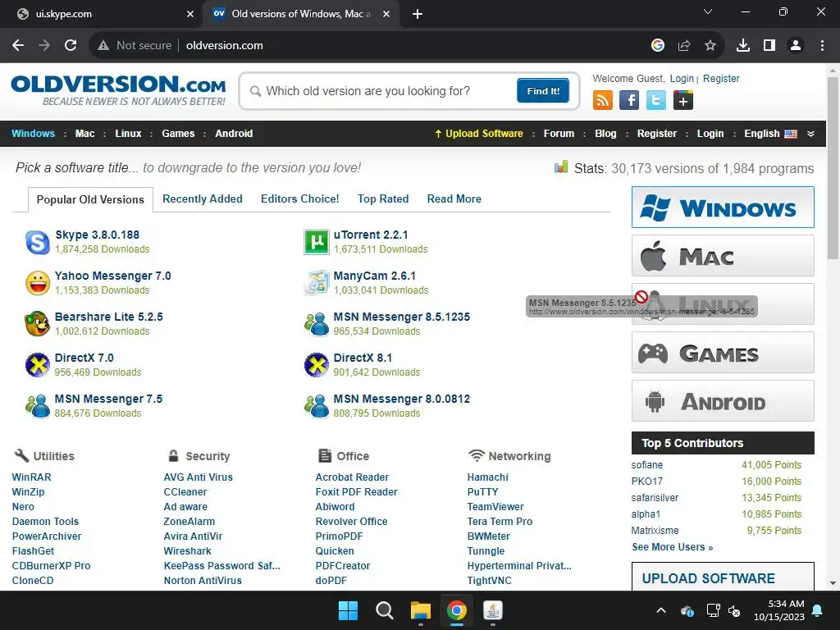Open Windows Start menu
The height and width of the screenshot is (630, 840).
point(348,610)
